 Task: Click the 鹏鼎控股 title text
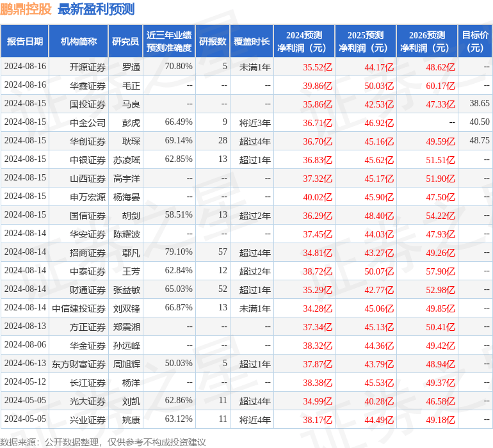point(26,9)
